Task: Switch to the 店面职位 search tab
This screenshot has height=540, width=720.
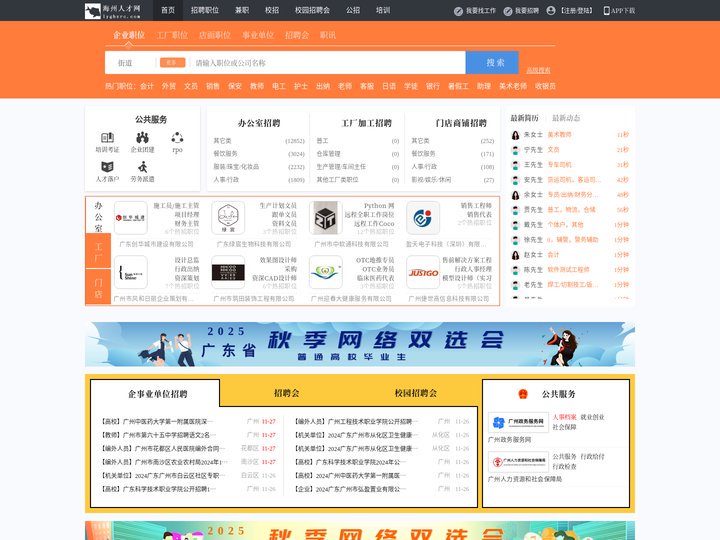Action: [215, 35]
